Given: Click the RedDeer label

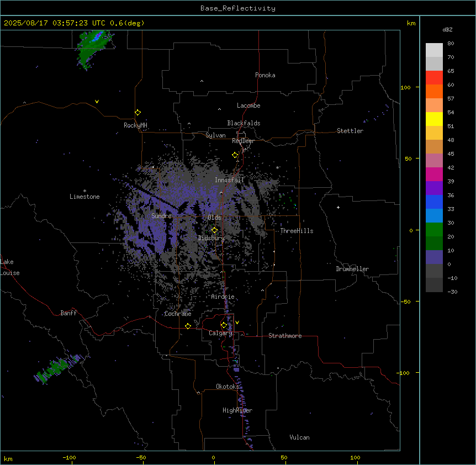Looking at the screenshot, I should coord(243,141).
